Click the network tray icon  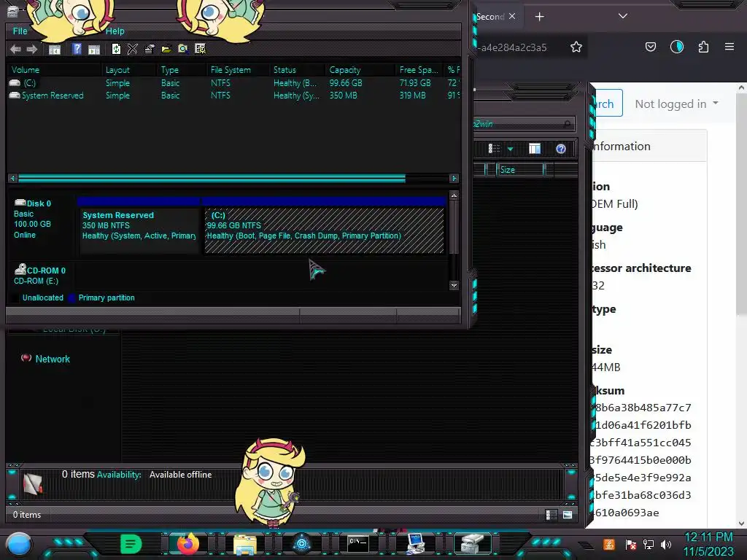click(648, 544)
